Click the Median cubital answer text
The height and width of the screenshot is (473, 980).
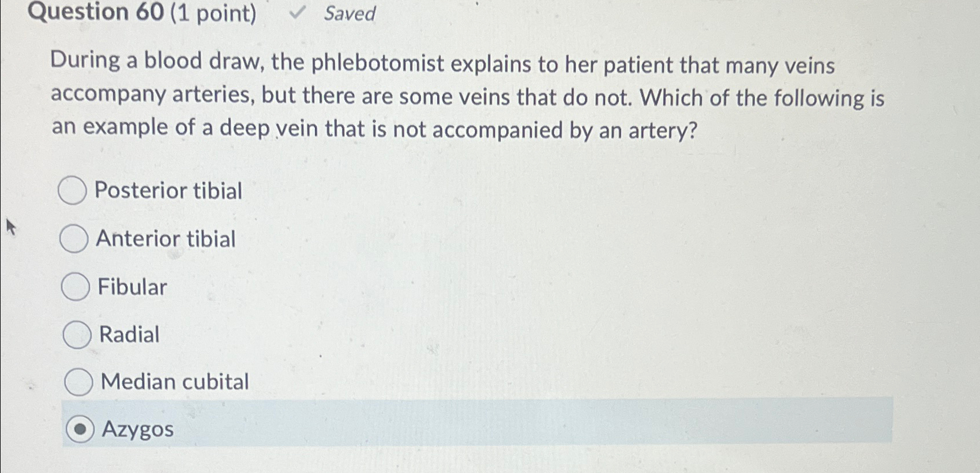pyautogui.click(x=174, y=381)
